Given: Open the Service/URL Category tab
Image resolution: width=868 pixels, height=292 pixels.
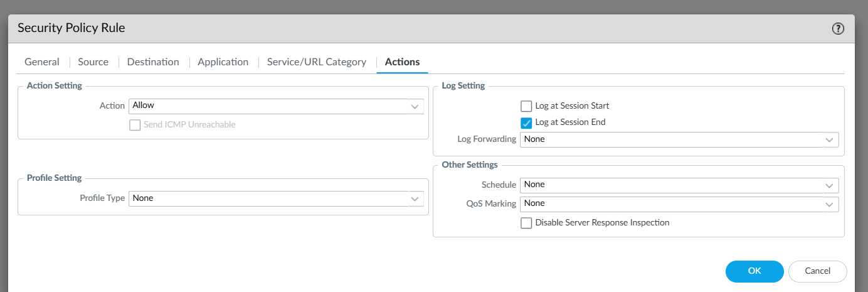Looking at the screenshot, I should point(316,62).
